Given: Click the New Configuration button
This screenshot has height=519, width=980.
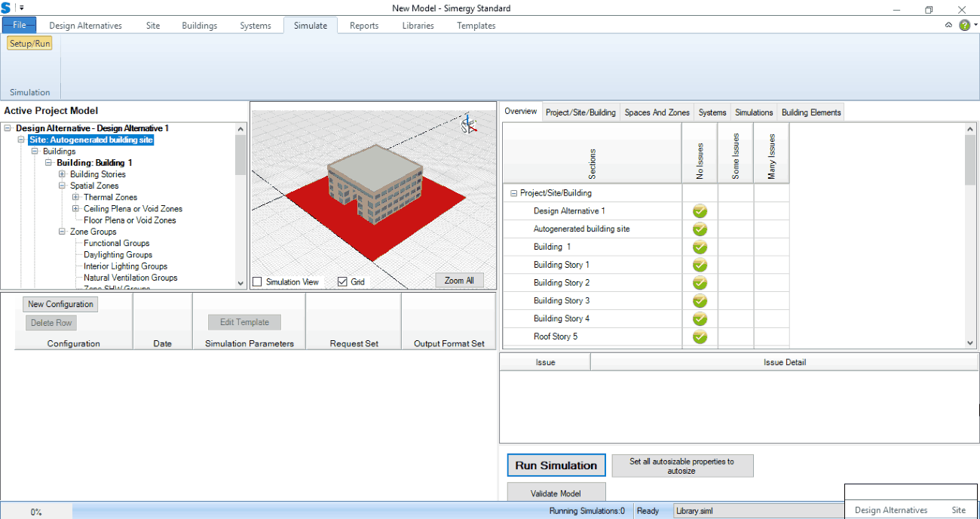Looking at the screenshot, I should click(60, 304).
